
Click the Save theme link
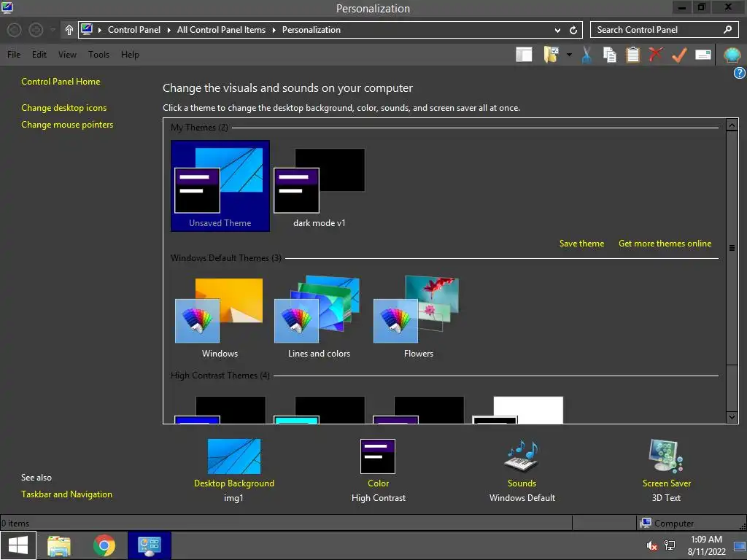coord(581,244)
